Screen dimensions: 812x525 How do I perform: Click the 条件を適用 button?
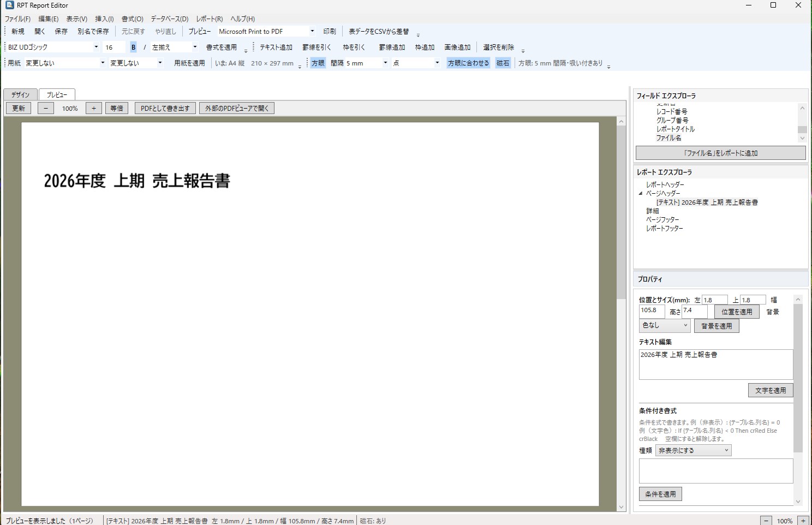(x=660, y=494)
